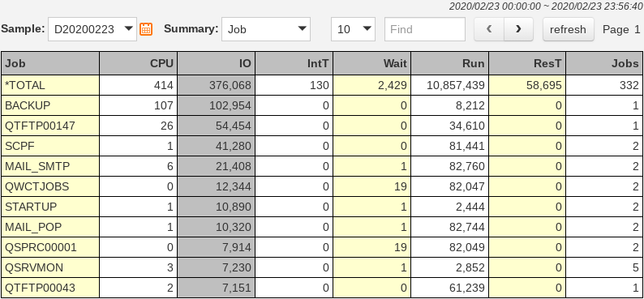644x299 pixels.
Task: Click the QTFTP00043 Run value 61,239
Action: [467, 288]
